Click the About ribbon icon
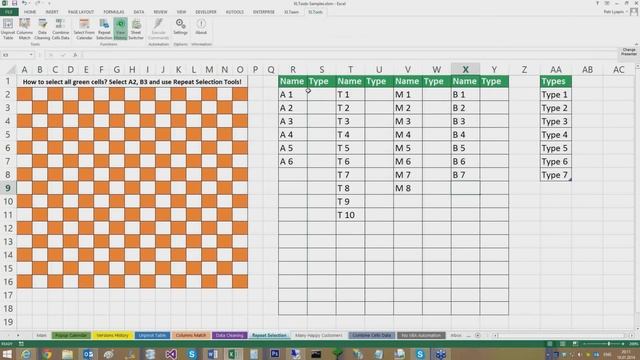The width and height of the screenshot is (640, 360). (x=201, y=27)
